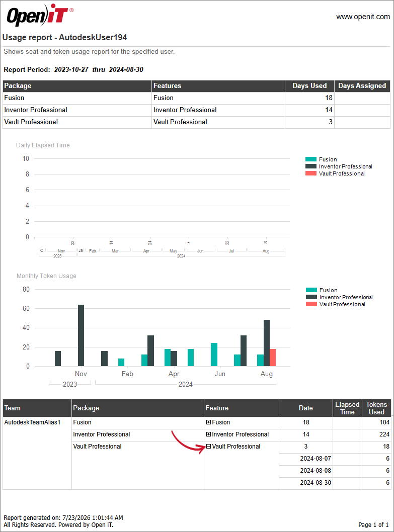Click the Package header in the summary table

point(77,86)
